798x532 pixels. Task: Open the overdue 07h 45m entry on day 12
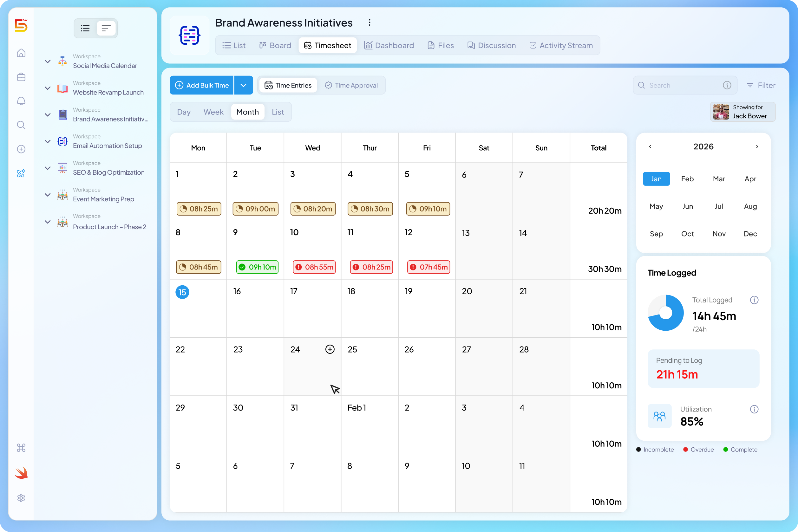429,267
